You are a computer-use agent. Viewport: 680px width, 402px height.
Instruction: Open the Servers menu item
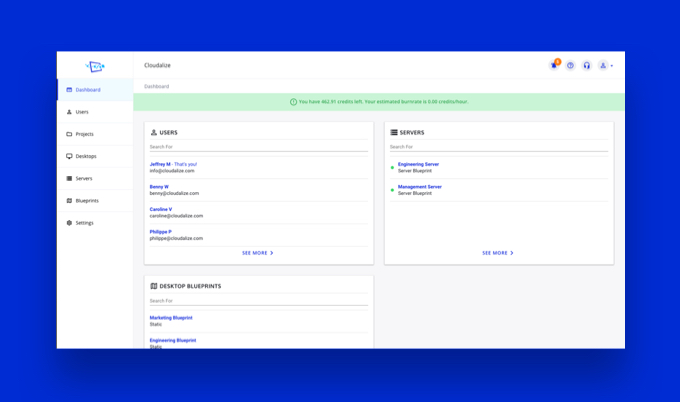[95, 178]
